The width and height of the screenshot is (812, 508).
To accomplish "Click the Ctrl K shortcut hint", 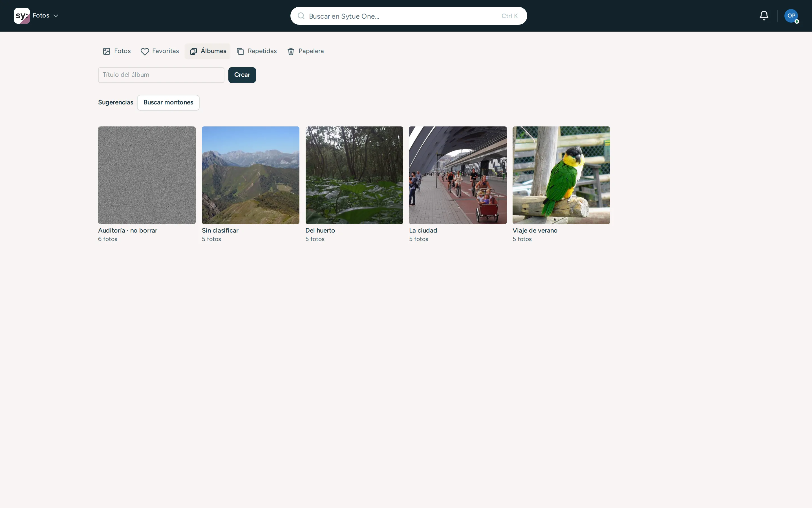I will click(x=509, y=16).
